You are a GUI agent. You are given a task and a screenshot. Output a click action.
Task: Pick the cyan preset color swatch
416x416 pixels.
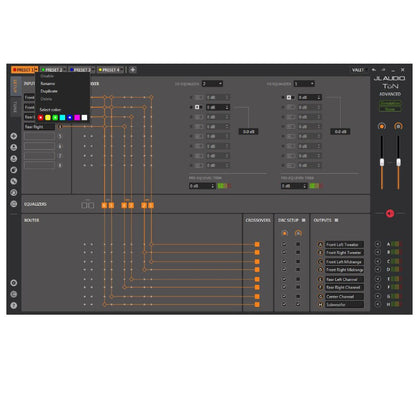click(x=62, y=117)
